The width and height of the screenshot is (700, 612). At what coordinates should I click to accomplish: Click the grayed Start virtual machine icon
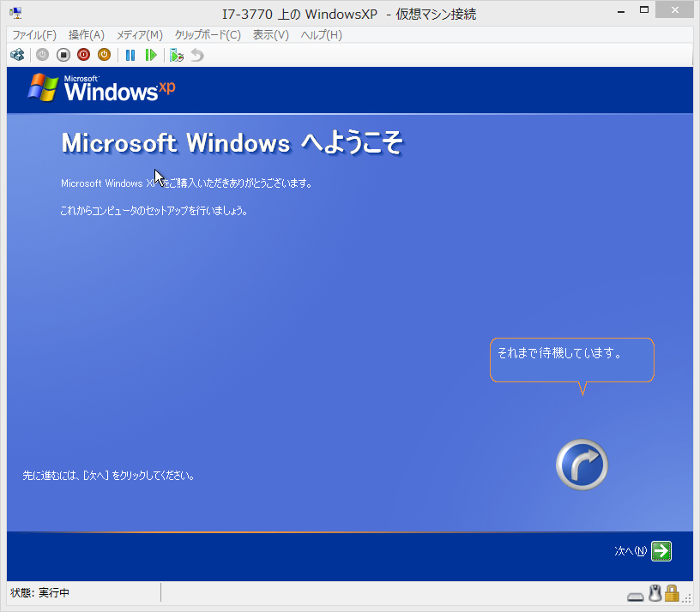pos(42,55)
